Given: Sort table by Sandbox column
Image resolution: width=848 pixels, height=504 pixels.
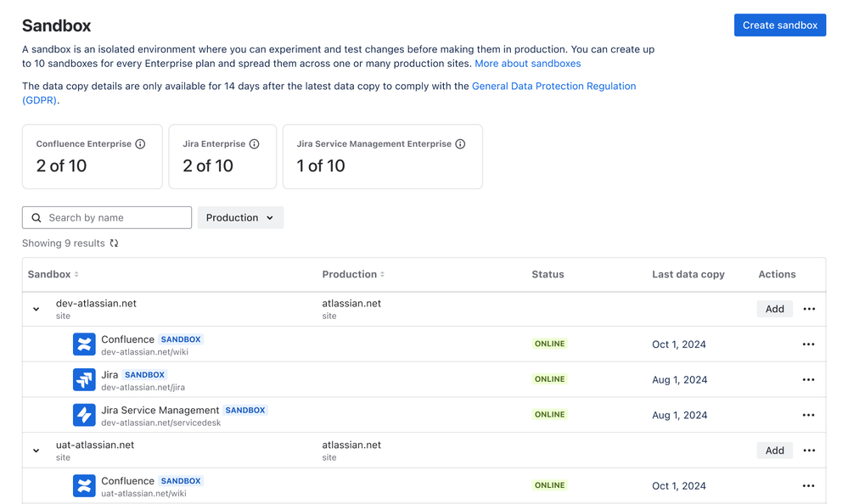Looking at the screenshot, I should click(76, 275).
